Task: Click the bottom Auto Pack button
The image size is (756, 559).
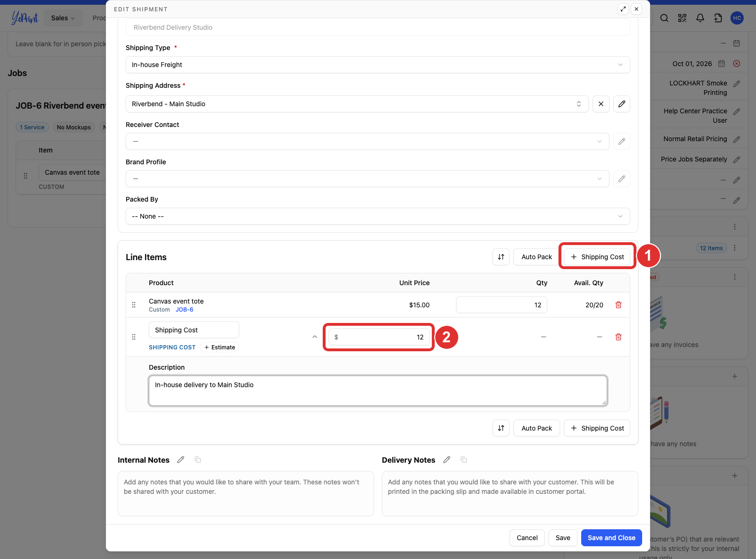Action: point(537,428)
